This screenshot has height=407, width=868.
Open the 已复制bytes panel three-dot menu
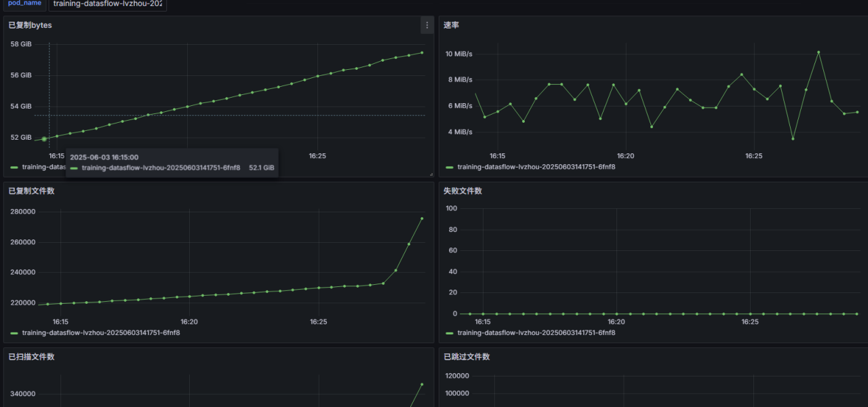point(427,25)
